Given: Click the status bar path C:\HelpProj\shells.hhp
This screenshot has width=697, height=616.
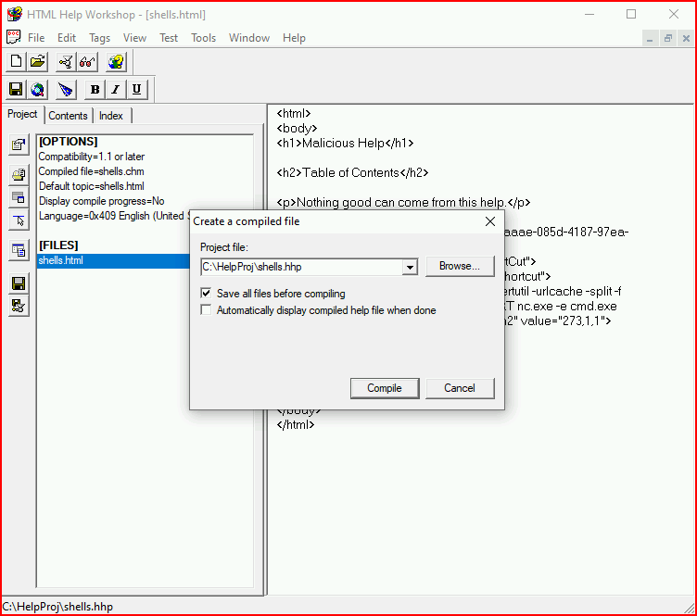Looking at the screenshot, I should point(57,607).
